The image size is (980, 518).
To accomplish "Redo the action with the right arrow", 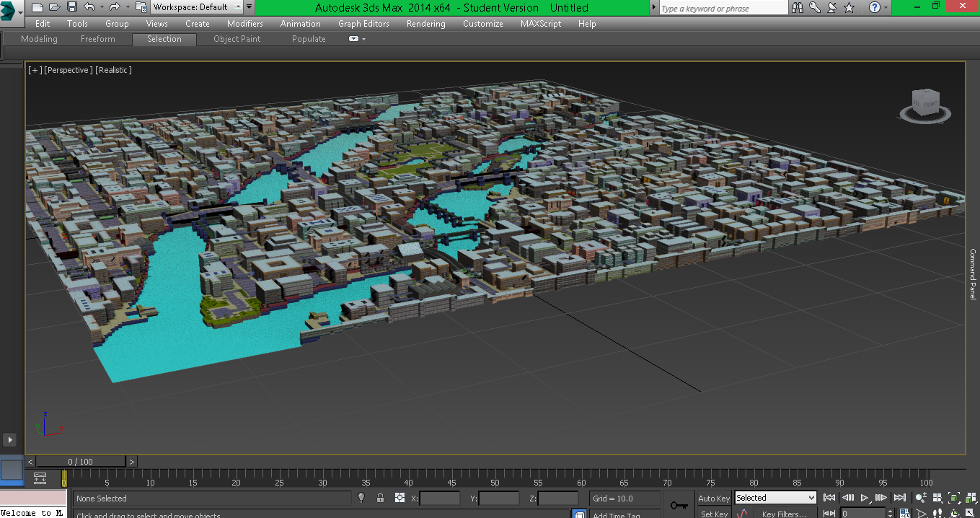I will [x=115, y=7].
